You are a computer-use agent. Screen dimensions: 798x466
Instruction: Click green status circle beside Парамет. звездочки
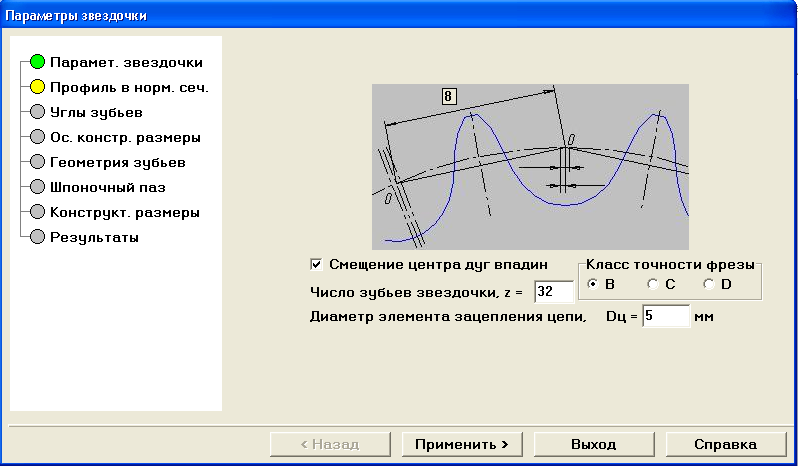pyautogui.click(x=37, y=62)
